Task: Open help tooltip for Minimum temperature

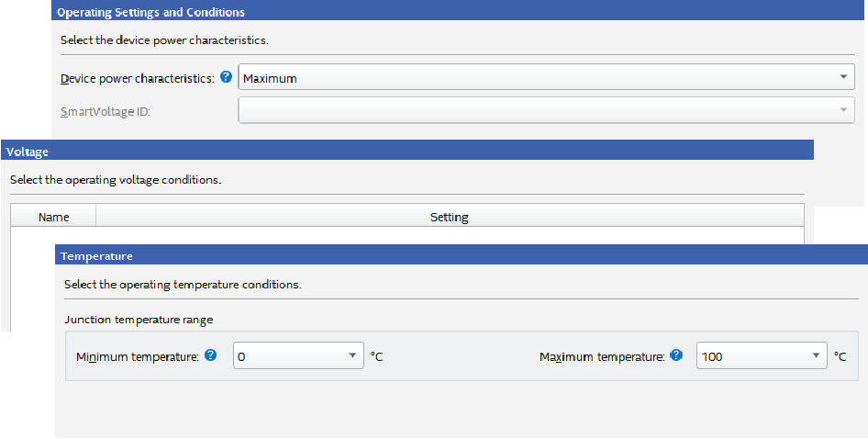Action: [211, 355]
